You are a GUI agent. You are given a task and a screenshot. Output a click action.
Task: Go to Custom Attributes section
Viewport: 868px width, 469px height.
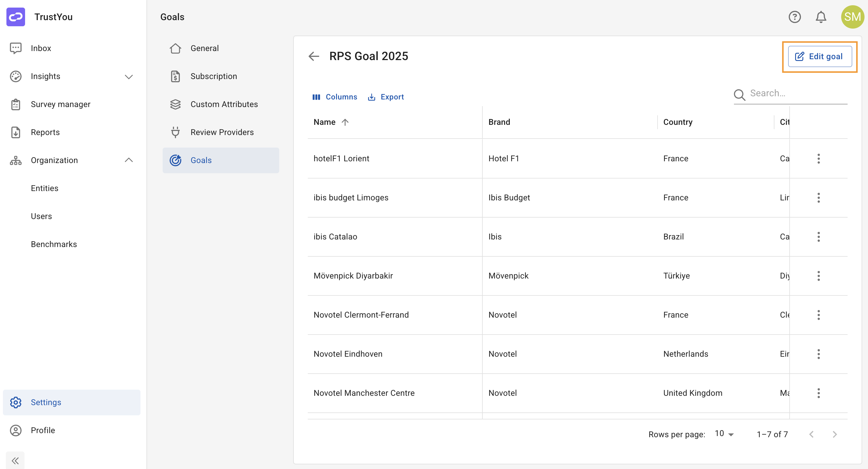[x=224, y=104]
